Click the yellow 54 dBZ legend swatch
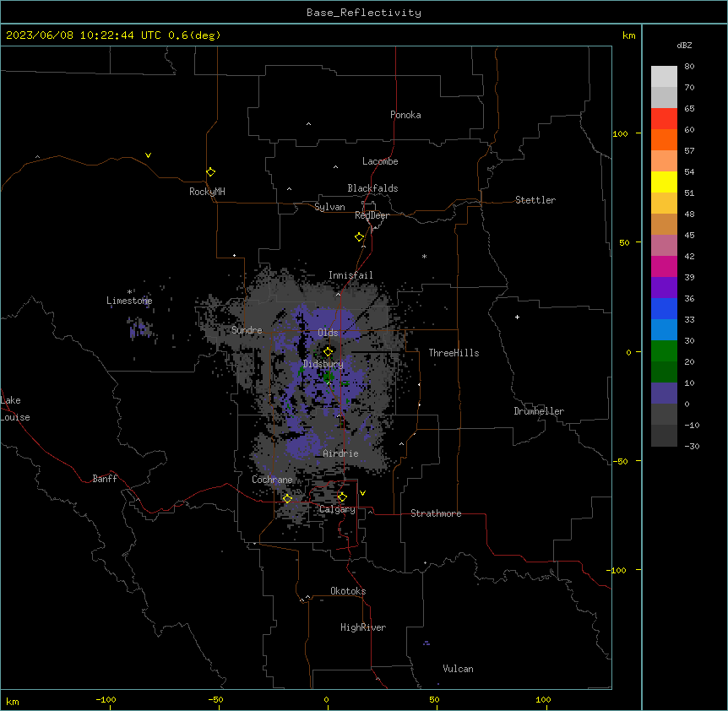728x711 pixels. (664, 182)
